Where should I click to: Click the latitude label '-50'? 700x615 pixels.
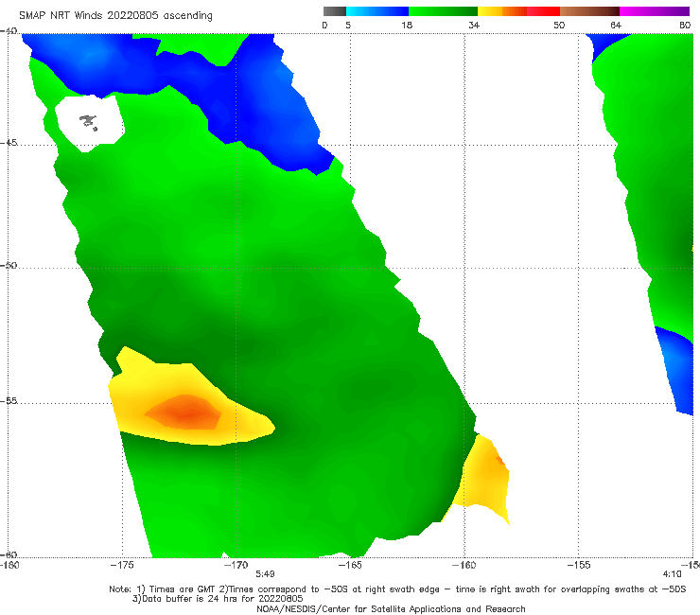tap(9, 265)
